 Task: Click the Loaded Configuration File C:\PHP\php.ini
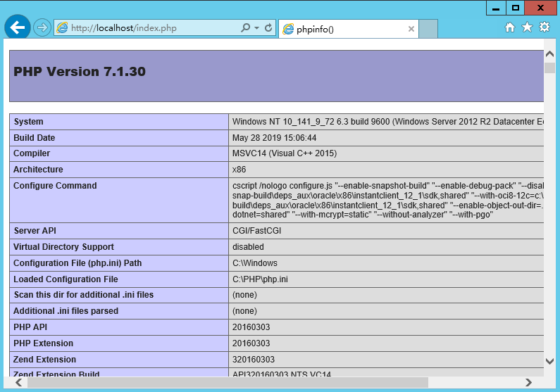click(260, 279)
